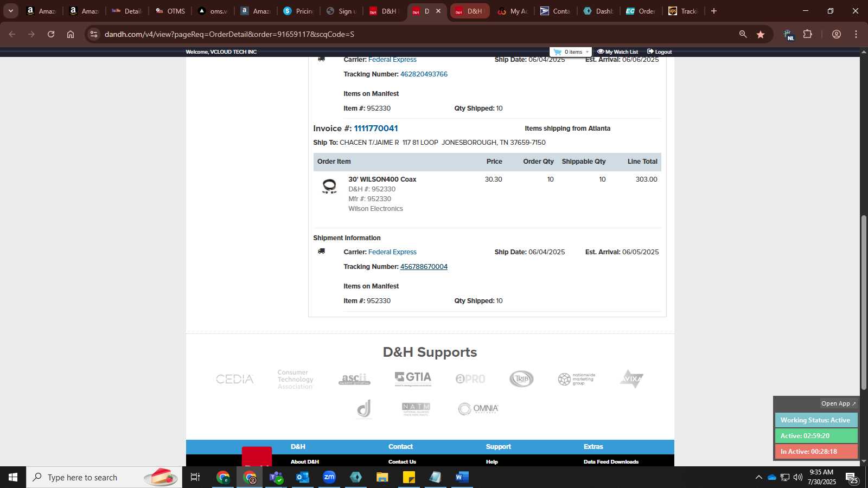Screen dimensions: 868x488
Task: Switch to the UPS Tracking tab
Action: (x=684, y=11)
